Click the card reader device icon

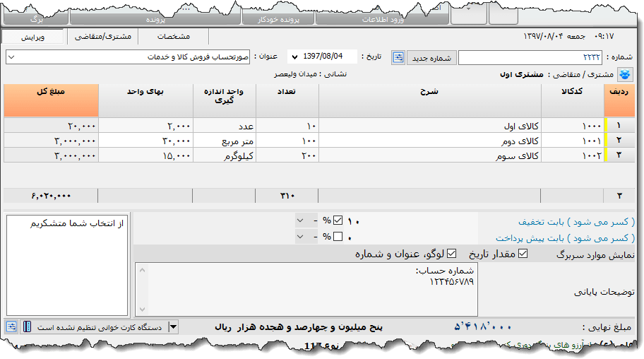[x=27, y=326]
